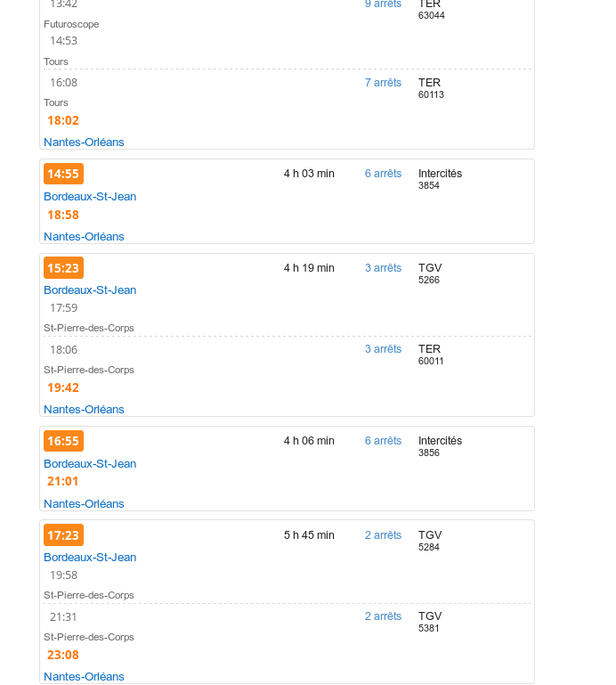Open Bordeaux-St-Jean station link under 14:55

[90, 196]
